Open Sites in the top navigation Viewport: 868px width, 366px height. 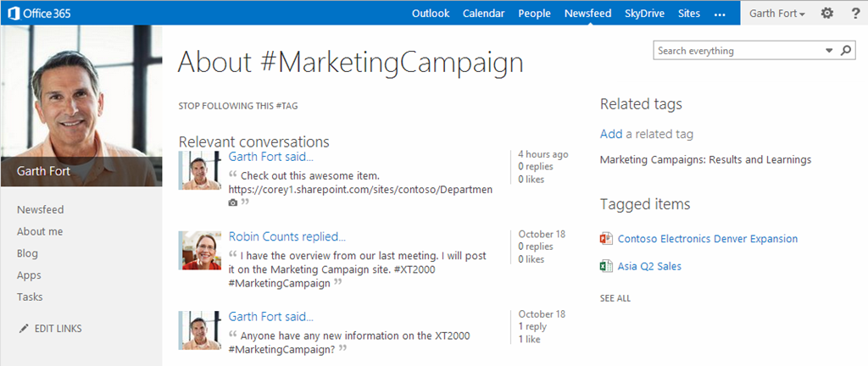pyautogui.click(x=689, y=14)
